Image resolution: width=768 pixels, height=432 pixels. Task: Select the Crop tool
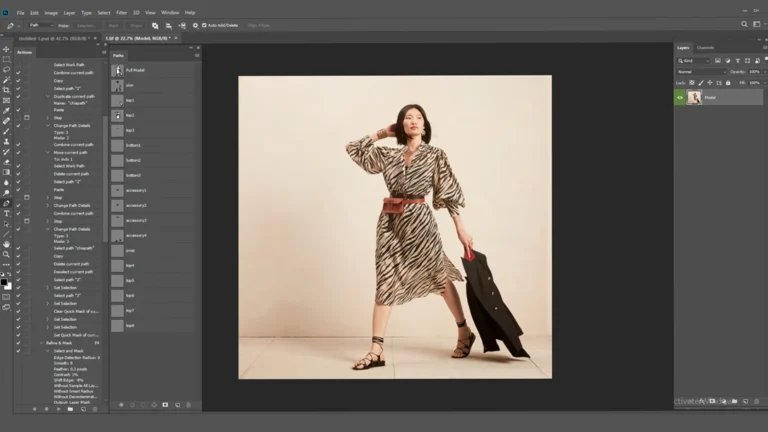tap(6, 90)
